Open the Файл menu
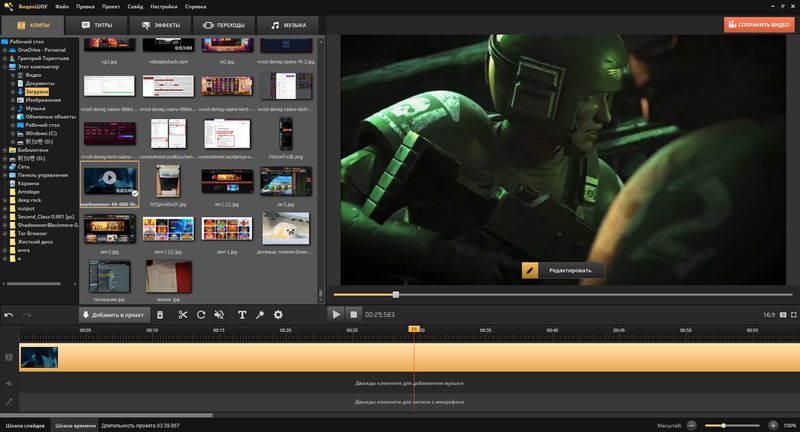Screen dimensions: 800x432 (62, 7)
